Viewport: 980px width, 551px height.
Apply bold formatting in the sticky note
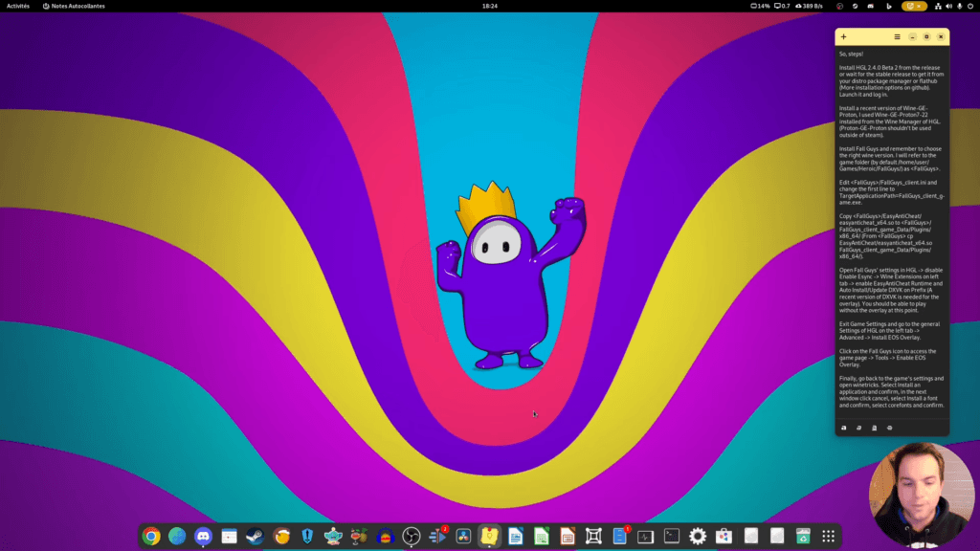[844, 428]
